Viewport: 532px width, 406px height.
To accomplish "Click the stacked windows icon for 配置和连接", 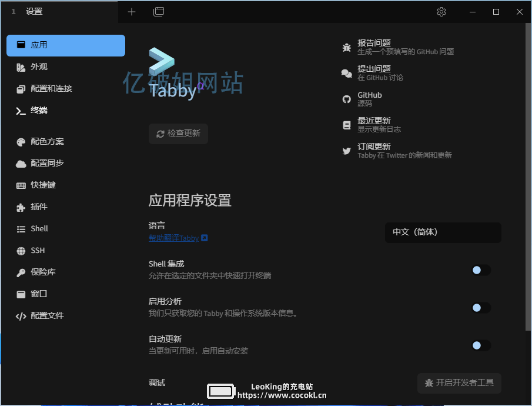I will 21,89.
